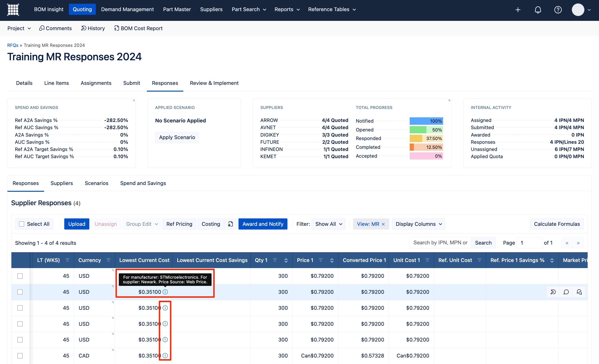Filter the Qty 1 column
The height and width of the screenshot is (364, 599).
(x=275, y=260)
